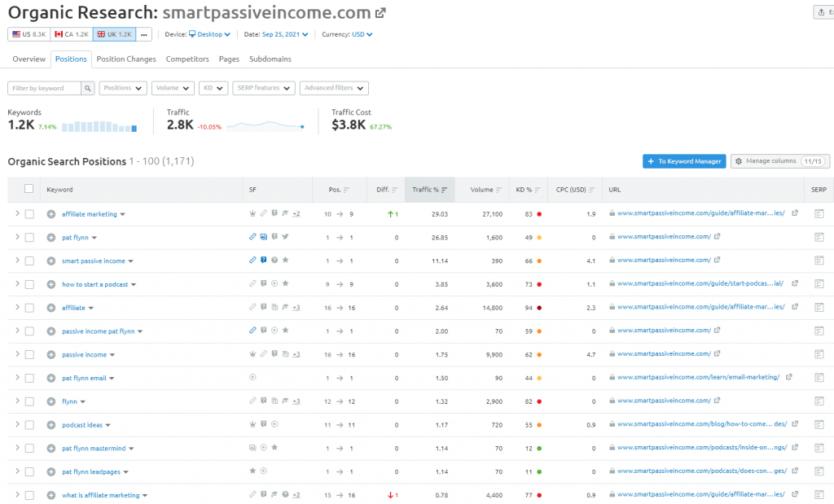Add 'passive income' keyword with plus icon
This screenshot has height=504, width=834.
tap(51, 355)
